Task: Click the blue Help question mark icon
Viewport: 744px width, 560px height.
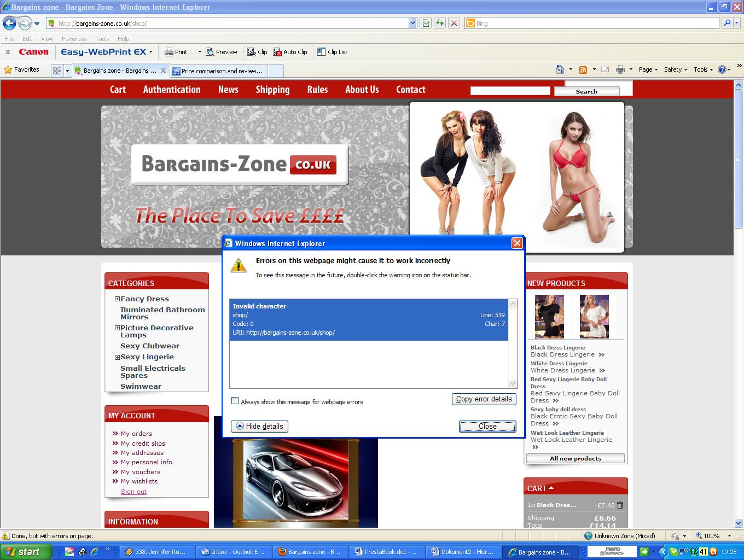Action: 722,69
